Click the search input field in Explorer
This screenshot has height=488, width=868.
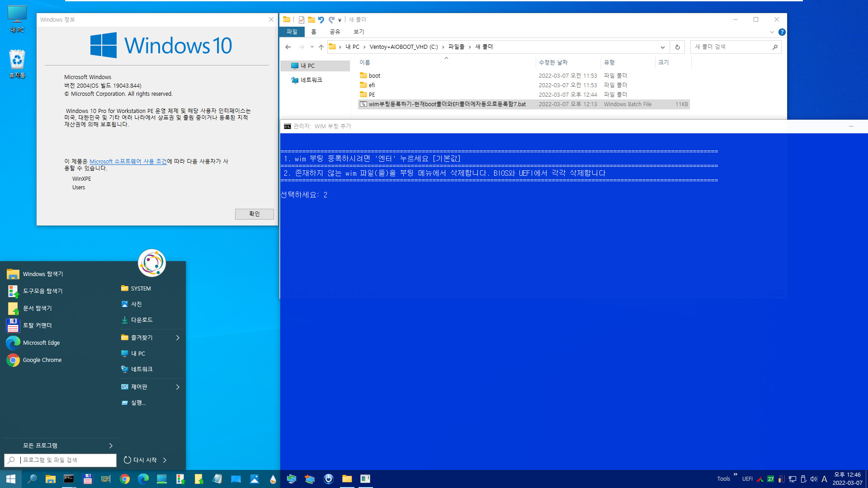pos(734,47)
